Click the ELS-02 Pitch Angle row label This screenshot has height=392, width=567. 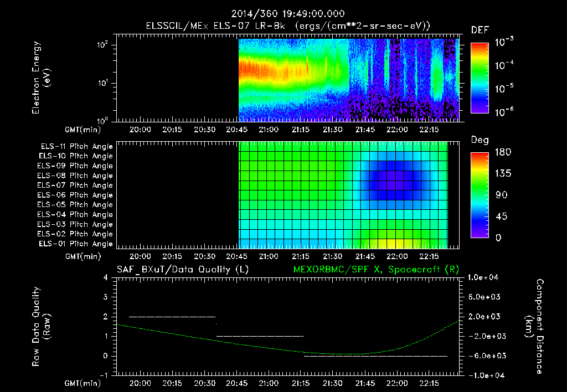[x=75, y=234]
